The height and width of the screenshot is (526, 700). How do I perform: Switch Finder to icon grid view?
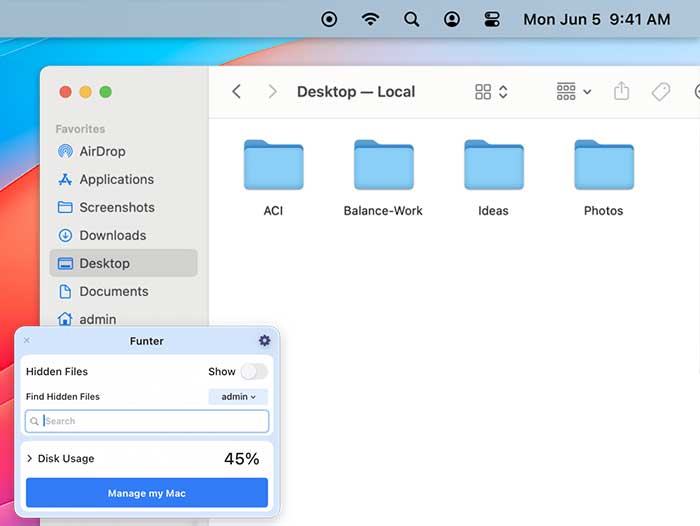[483, 92]
